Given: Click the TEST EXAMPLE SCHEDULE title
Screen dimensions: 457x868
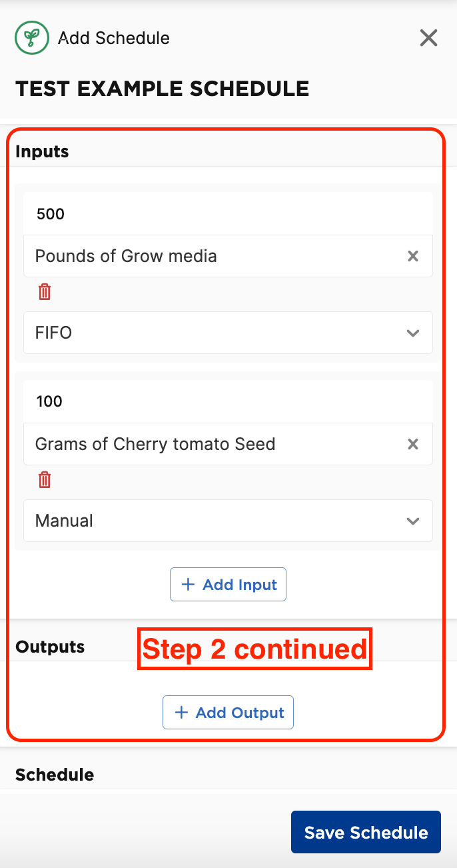Looking at the screenshot, I should coord(162,89).
